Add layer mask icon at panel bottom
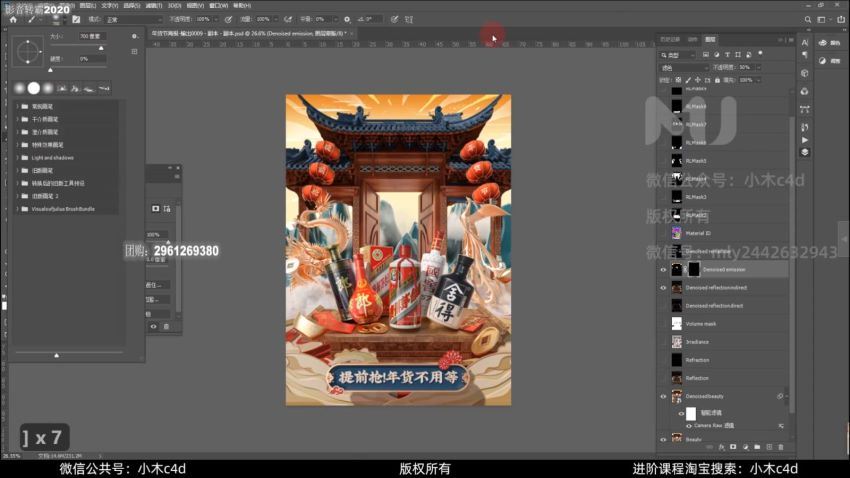This screenshot has height=478, width=850. [733, 447]
